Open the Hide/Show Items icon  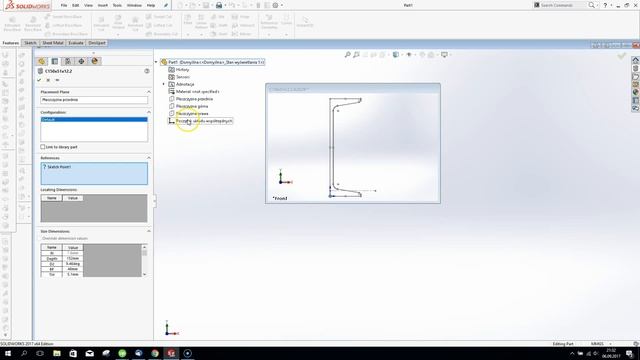click(409, 55)
